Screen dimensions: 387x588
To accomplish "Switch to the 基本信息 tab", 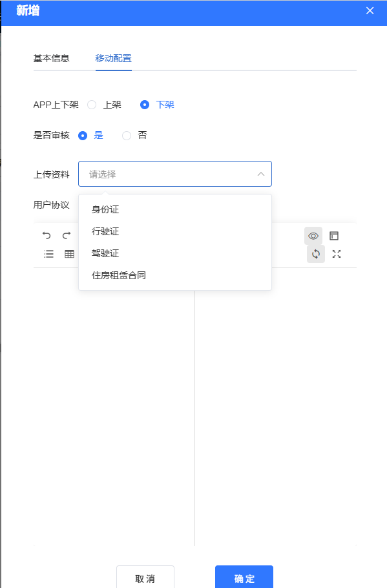I will [x=52, y=58].
